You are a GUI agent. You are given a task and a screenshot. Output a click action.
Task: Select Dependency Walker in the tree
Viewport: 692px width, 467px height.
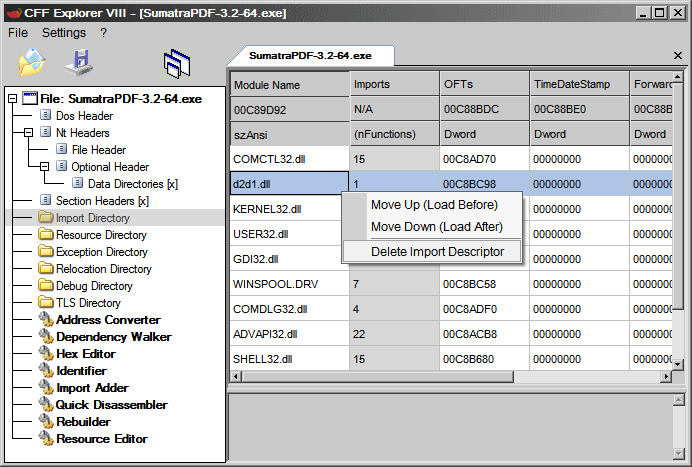(x=114, y=337)
